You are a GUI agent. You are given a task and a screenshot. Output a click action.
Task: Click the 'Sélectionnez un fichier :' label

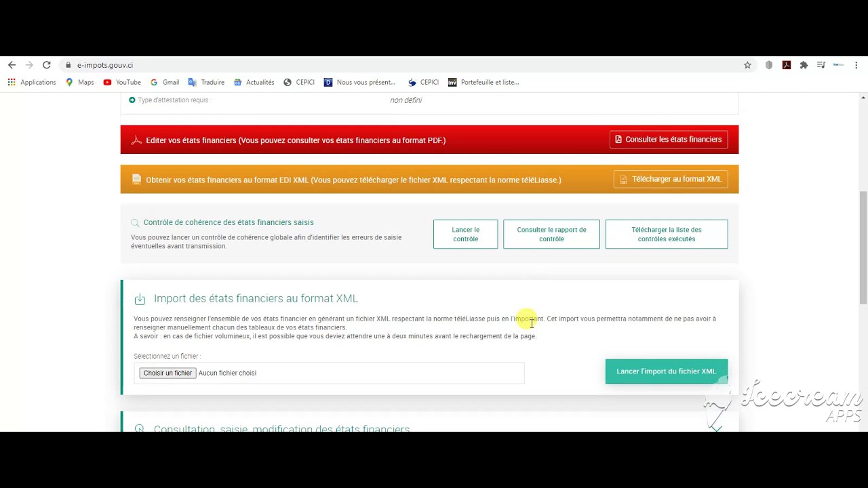167,356
